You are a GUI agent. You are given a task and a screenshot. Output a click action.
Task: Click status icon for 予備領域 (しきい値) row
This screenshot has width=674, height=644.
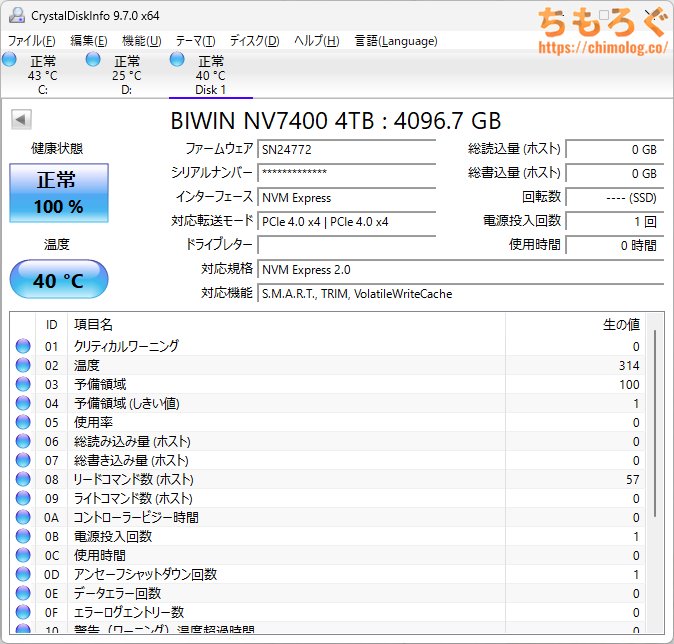coord(23,403)
